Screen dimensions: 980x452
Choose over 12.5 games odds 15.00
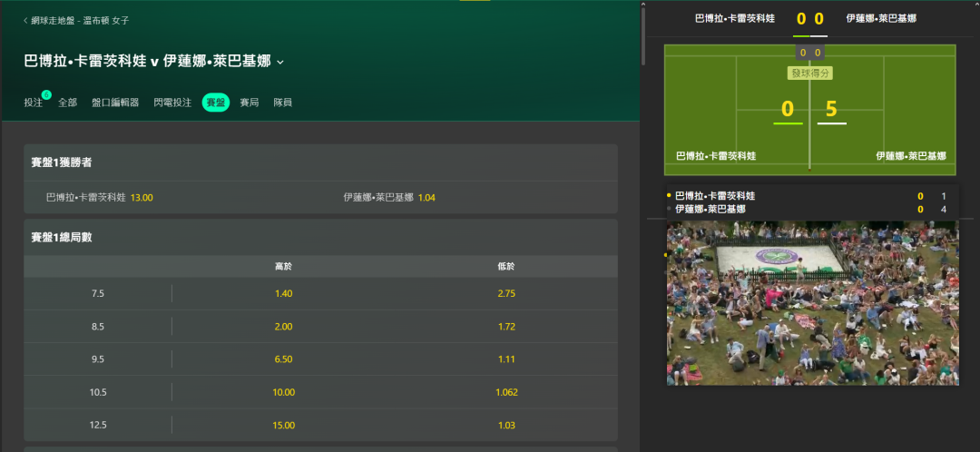(284, 425)
